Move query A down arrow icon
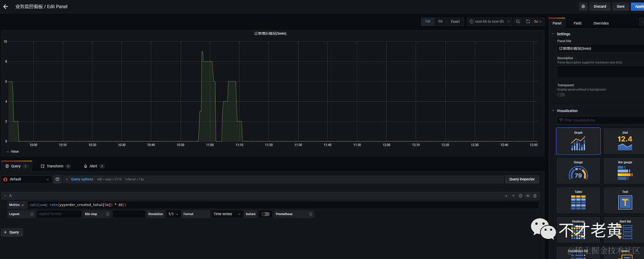This screenshot has height=259, width=644. tap(506, 196)
